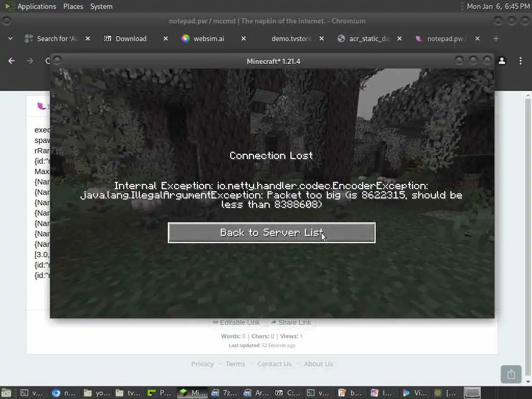Click the 'Chars: 0' counter text
532x399 pixels.
tap(262, 336)
